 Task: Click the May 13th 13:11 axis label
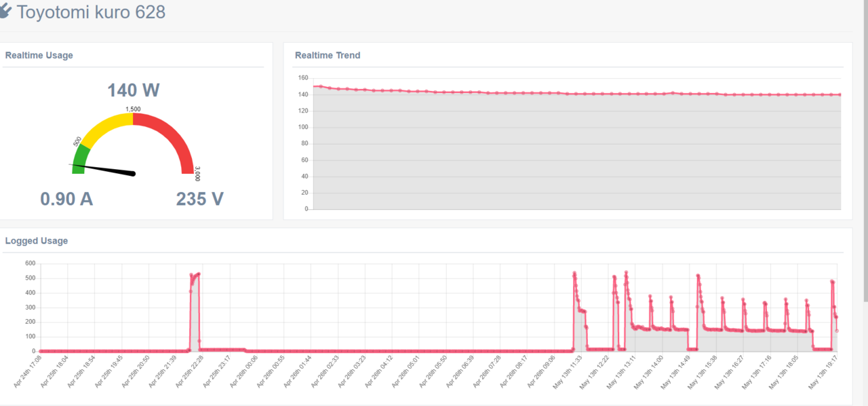click(620, 371)
